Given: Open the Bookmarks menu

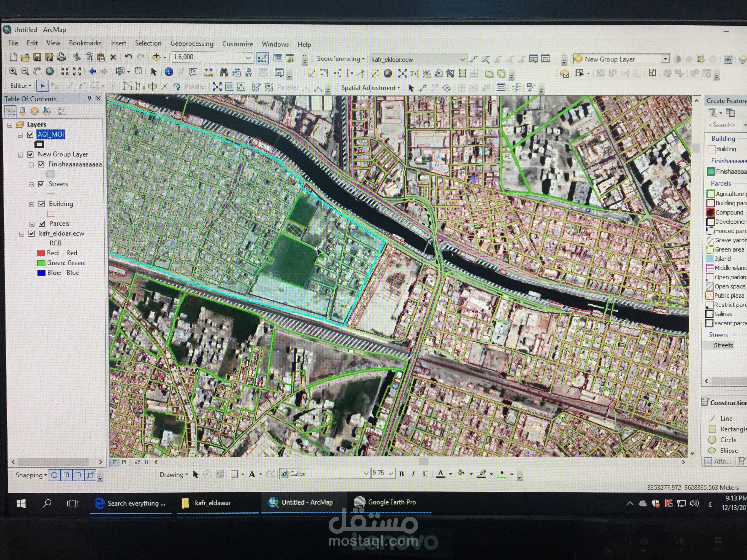Looking at the screenshot, I should (85, 43).
